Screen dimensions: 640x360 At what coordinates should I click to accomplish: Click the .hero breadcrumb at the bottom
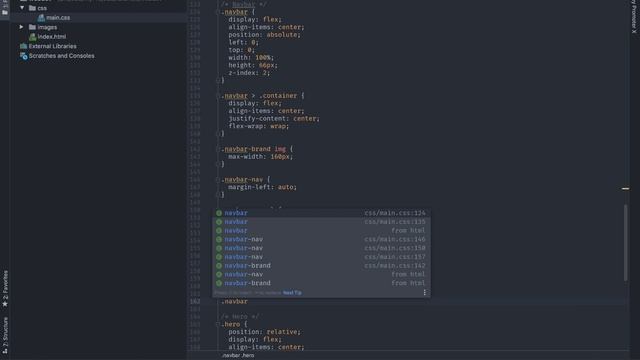tap(248, 356)
